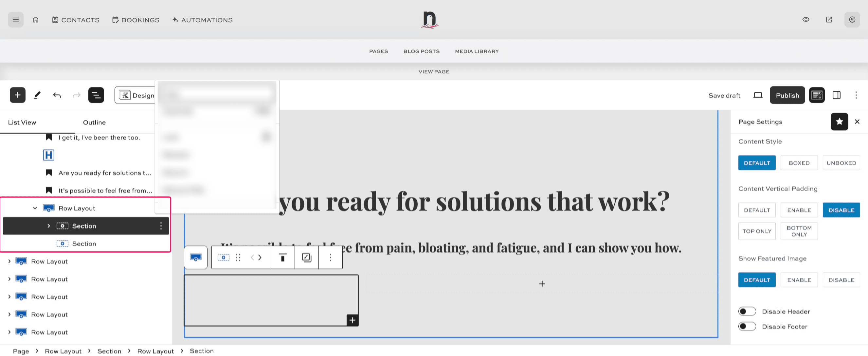Expand the selected Section in the list view
868x356 pixels.
48,226
